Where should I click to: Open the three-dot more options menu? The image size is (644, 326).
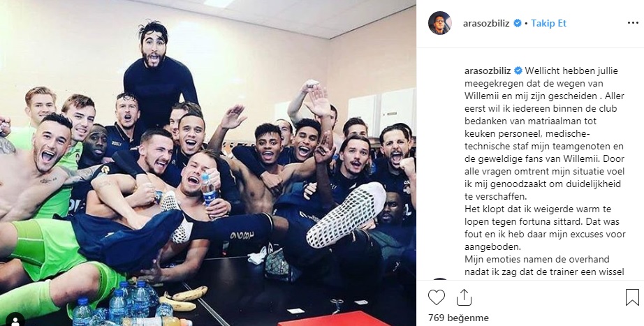pyautogui.click(x=633, y=23)
